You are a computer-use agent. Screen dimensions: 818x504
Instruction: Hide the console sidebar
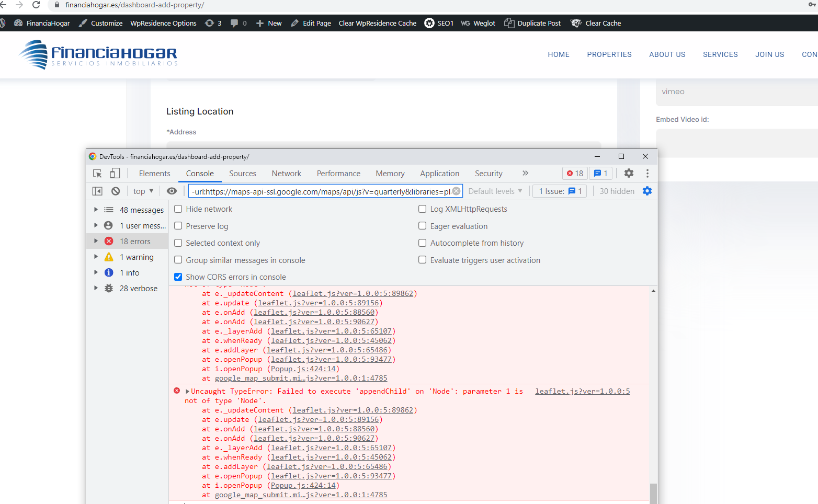(x=97, y=191)
